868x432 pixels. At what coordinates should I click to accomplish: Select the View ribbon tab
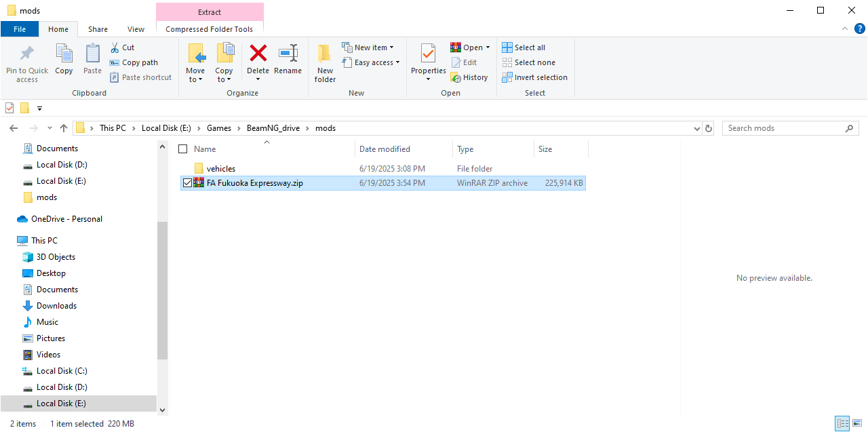136,29
